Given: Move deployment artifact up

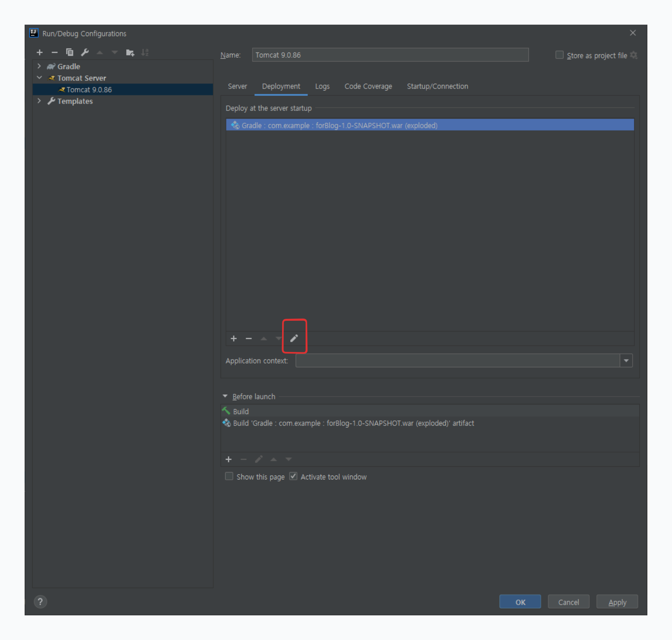Looking at the screenshot, I should (264, 338).
